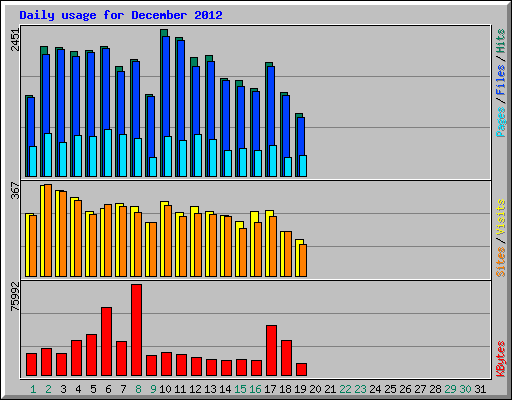Click the tallest red KBytes bar for day 8
The image size is (512, 400).
click(x=136, y=330)
